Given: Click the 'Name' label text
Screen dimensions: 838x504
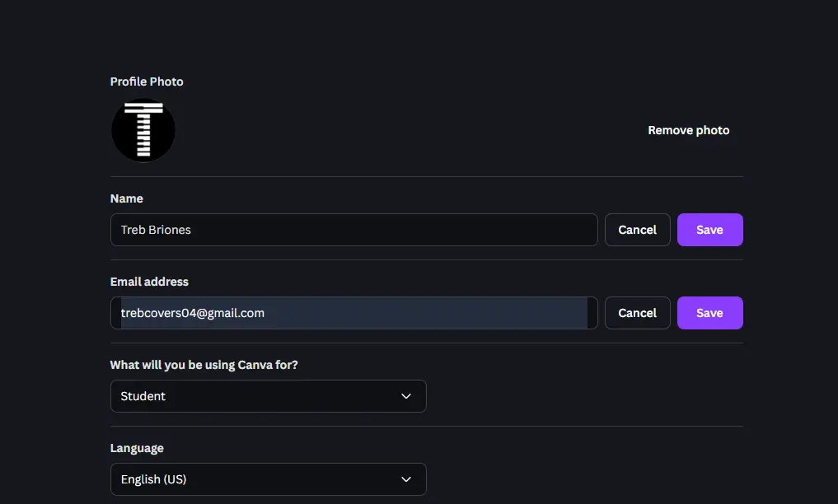Looking at the screenshot, I should 127,198.
